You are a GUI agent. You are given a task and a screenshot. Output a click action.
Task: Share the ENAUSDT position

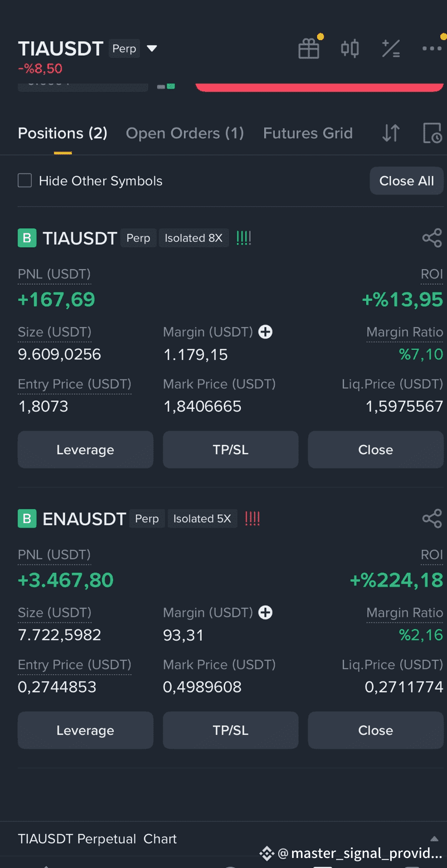point(432,518)
